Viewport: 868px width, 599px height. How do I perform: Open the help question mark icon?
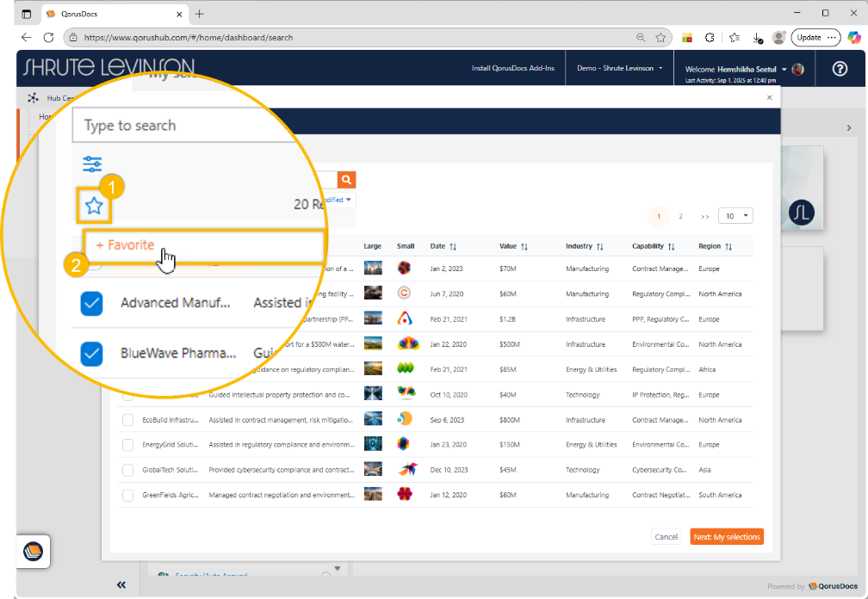[x=840, y=69]
